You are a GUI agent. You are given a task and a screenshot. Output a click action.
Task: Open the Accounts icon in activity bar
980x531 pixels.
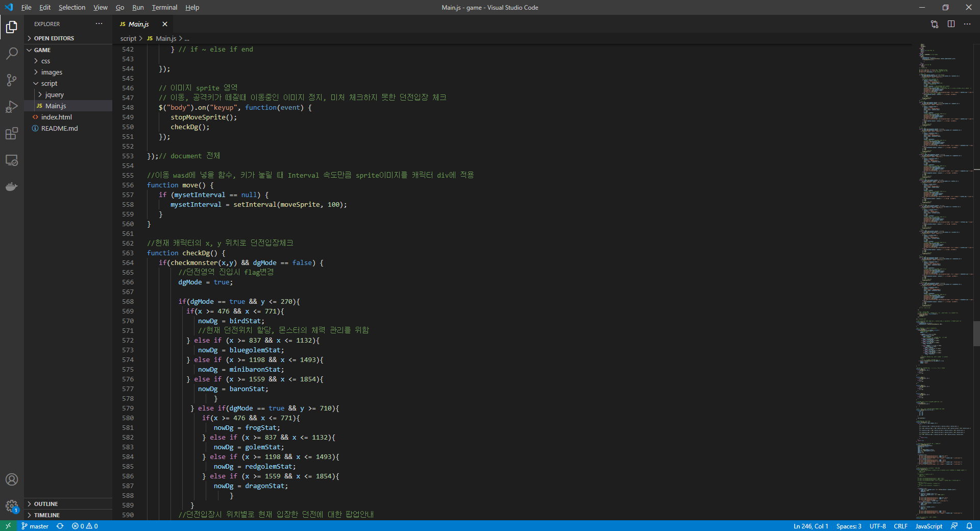tap(11, 479)
